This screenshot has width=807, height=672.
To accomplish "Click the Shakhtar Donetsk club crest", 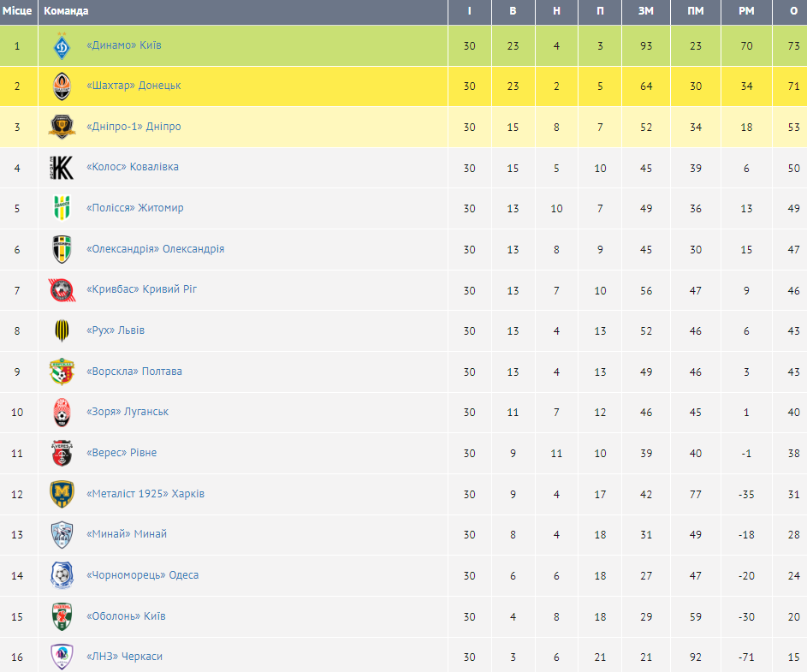I will (x=62, y=86).
